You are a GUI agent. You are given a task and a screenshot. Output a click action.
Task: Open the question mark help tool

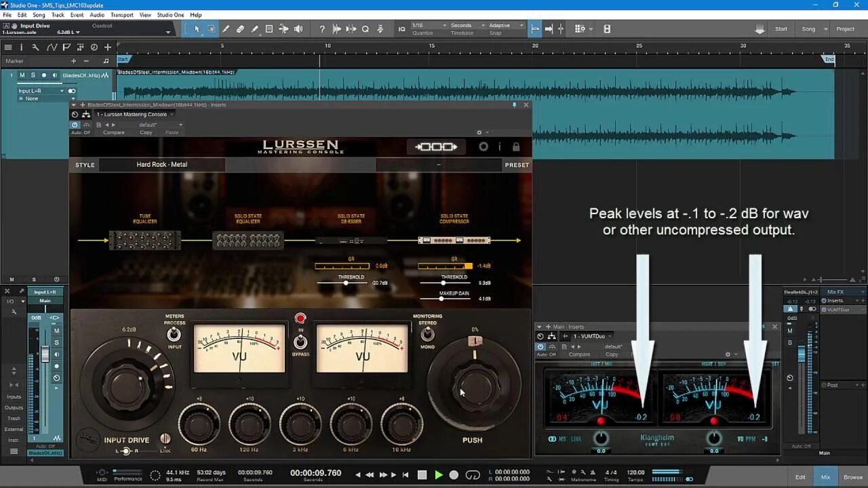321,29
